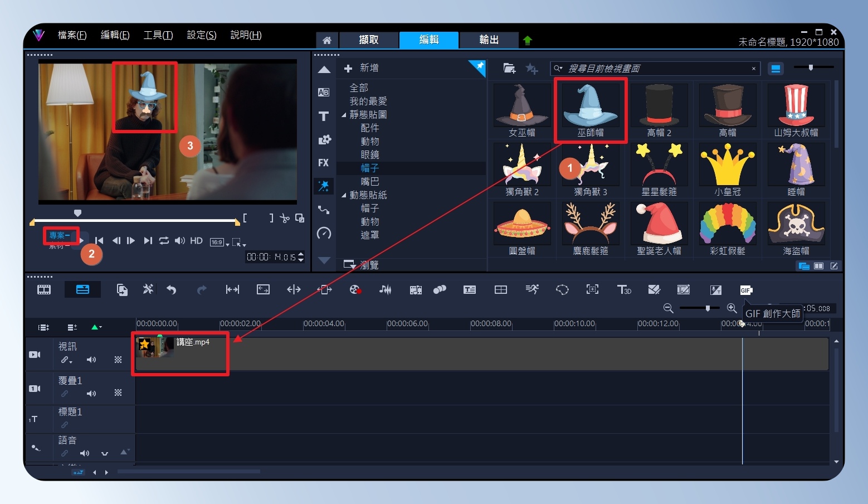Switch to the 輸出 share tab
The height and width of the screenshot is (504, 868).
489,40
